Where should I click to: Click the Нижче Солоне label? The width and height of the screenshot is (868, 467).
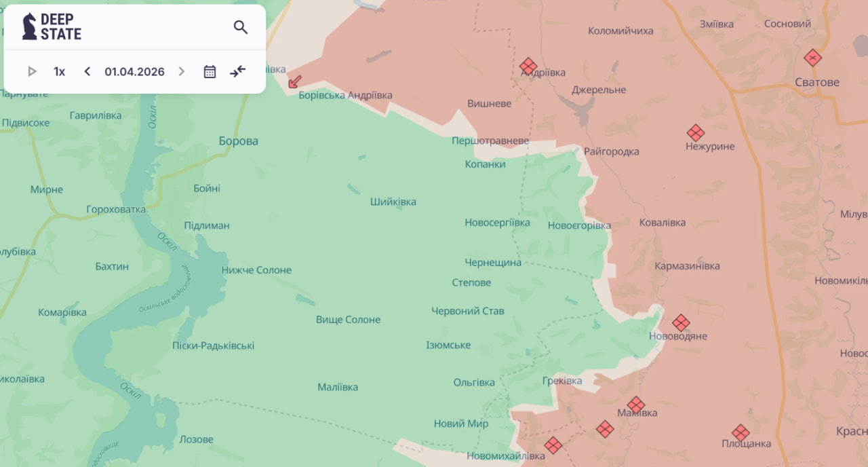256,269
